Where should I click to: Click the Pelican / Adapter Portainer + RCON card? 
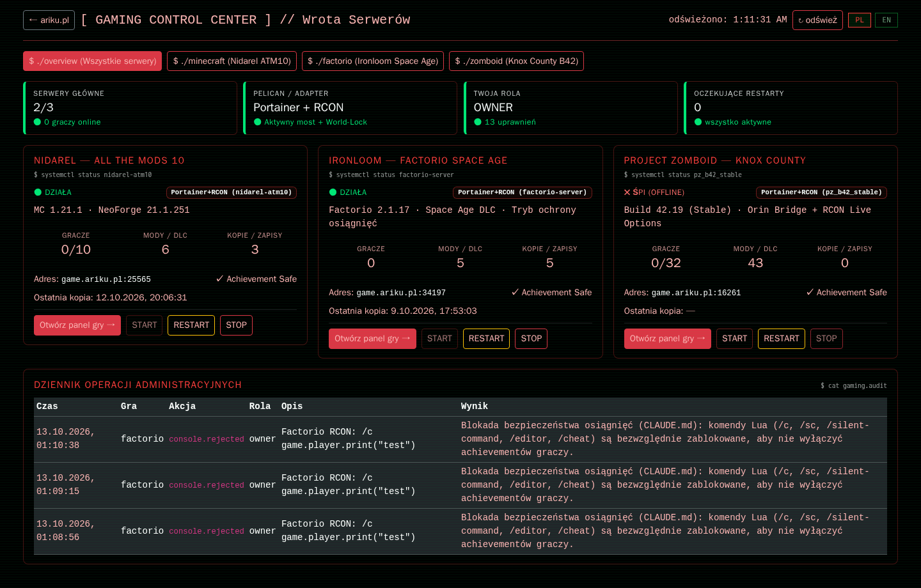(x=350, y=108)
